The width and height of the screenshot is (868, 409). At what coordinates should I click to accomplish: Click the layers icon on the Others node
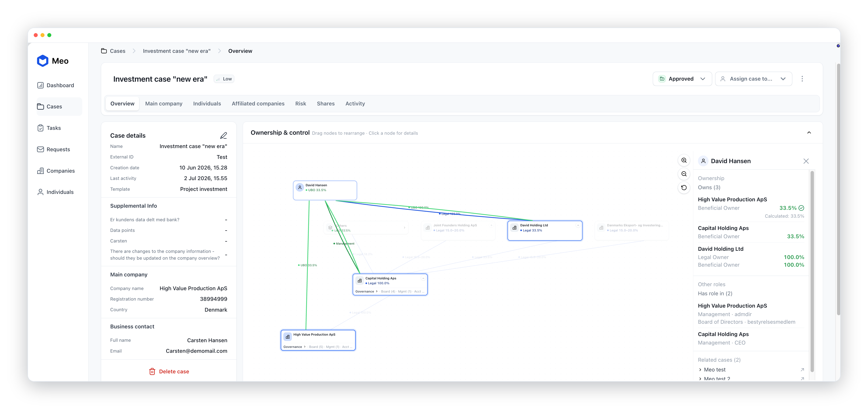[330, 228]
